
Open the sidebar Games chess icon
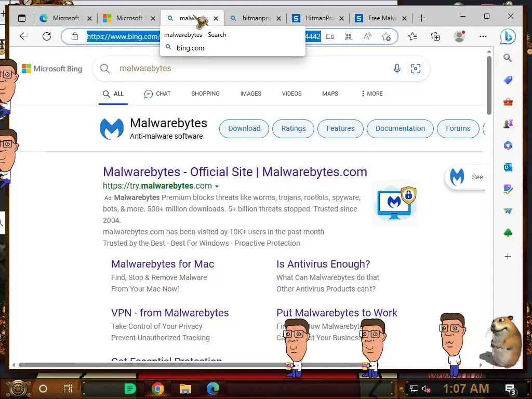tap(508, 124)
